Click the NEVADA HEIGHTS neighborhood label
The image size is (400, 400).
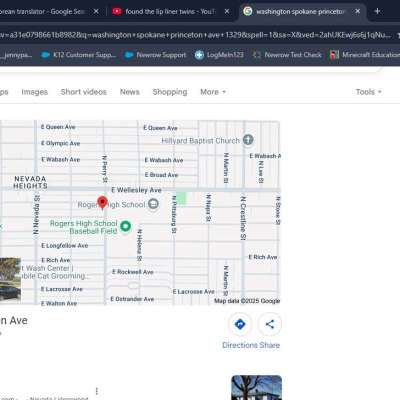[x=30, y=182]
